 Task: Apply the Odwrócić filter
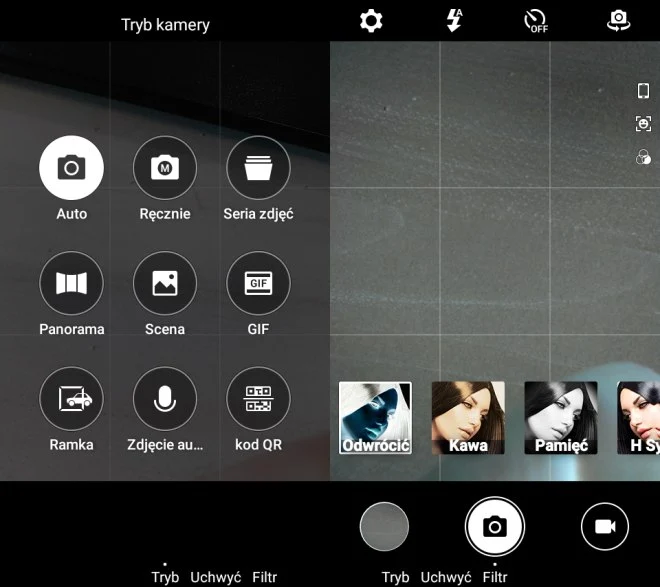[x=375, y=418]
